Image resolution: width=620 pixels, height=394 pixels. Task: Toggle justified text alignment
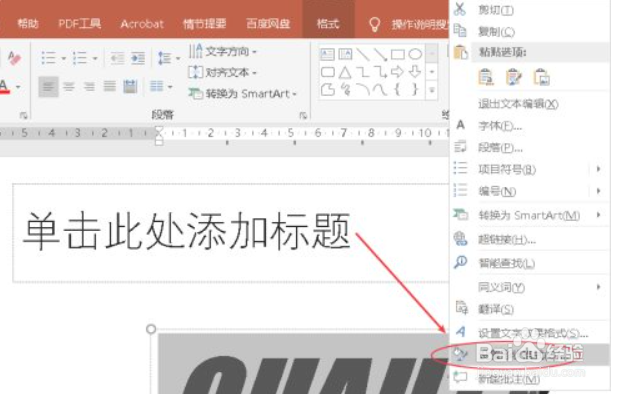(110, 87)
